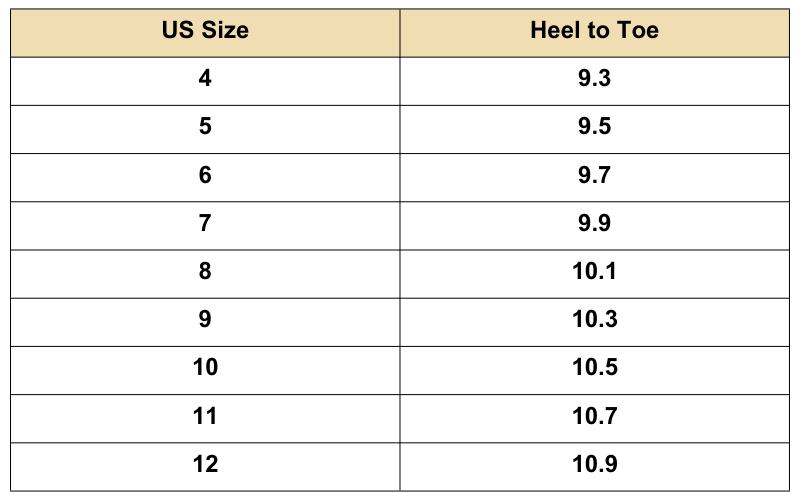Select the 9.3 heel to toe cell
The width and height of the screenshot is (800, 500).
tap(594, 78)
